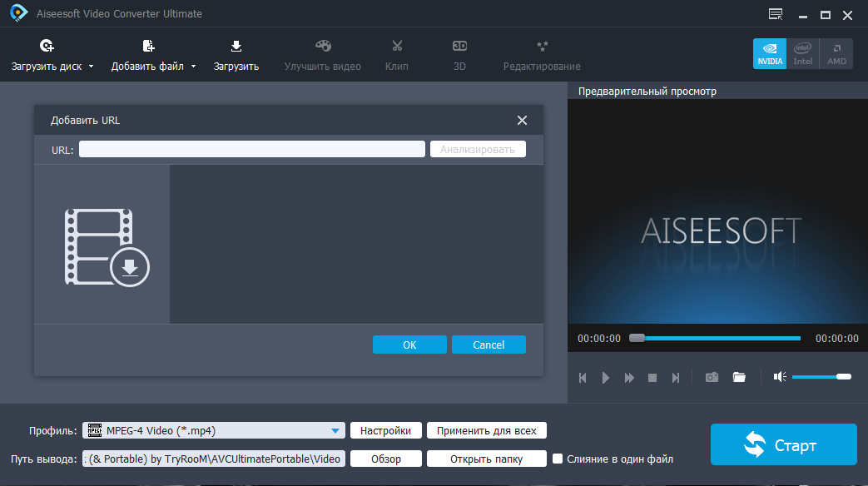868x486 pixels.
Task: Maximize the Aiseesoft window
Action: 826,15
